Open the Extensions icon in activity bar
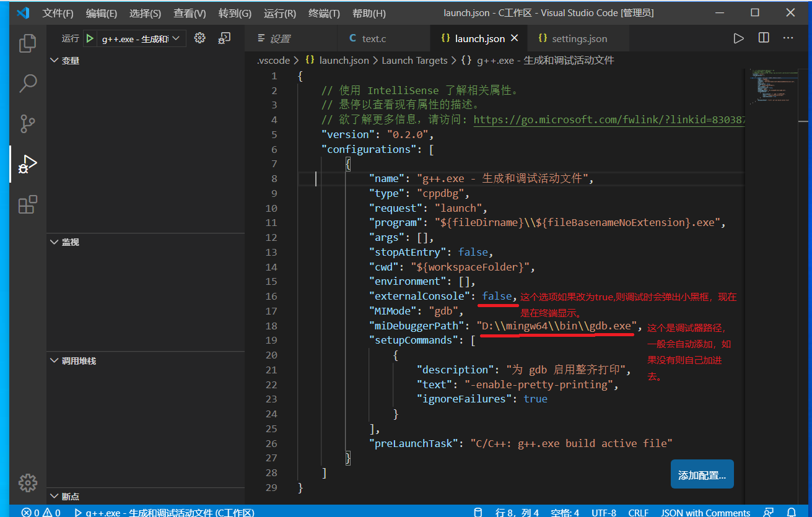The height and width of the screenshot is (517, 812). tap(27, 204)
